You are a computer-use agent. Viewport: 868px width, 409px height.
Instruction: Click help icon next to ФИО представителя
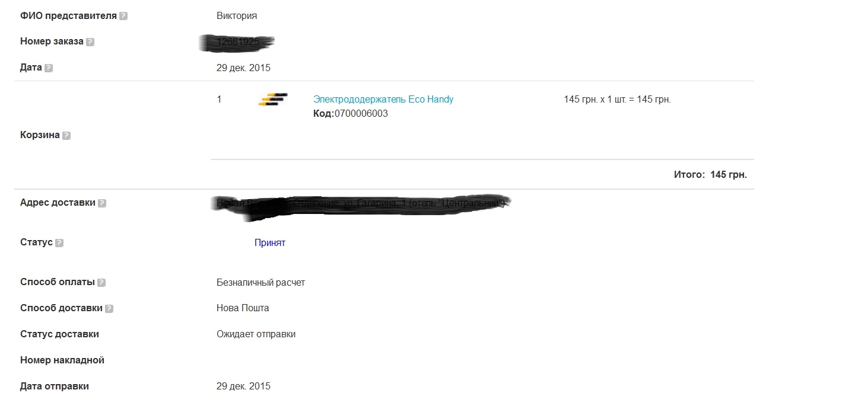point(123,16)
